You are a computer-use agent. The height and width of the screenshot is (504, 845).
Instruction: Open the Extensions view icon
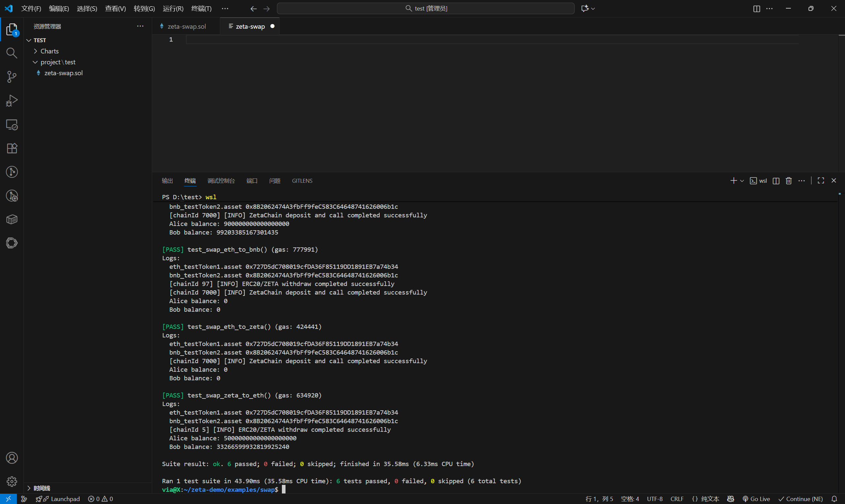(12, 148)
